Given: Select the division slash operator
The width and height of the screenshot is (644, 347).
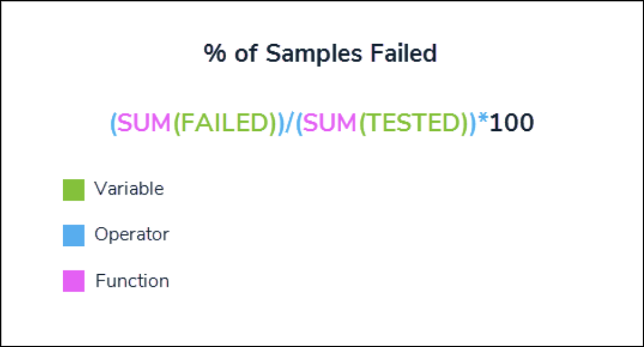Looking at the screenshot, I should click(289, 123).
